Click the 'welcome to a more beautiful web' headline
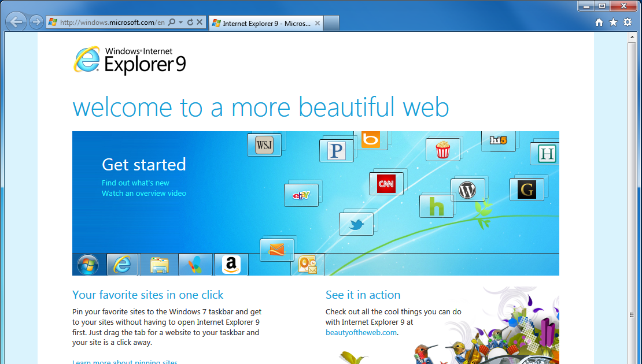 pos(261,107)
